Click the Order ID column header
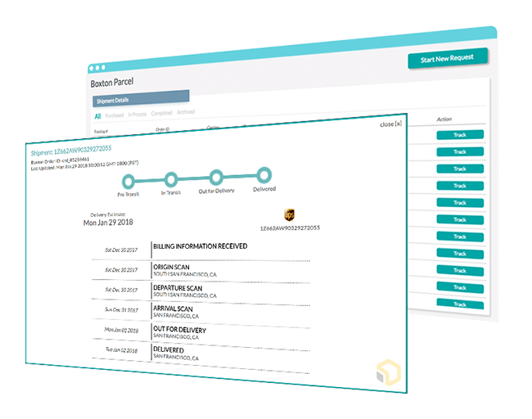Screen dimensions: 532x419 point(163,129)
